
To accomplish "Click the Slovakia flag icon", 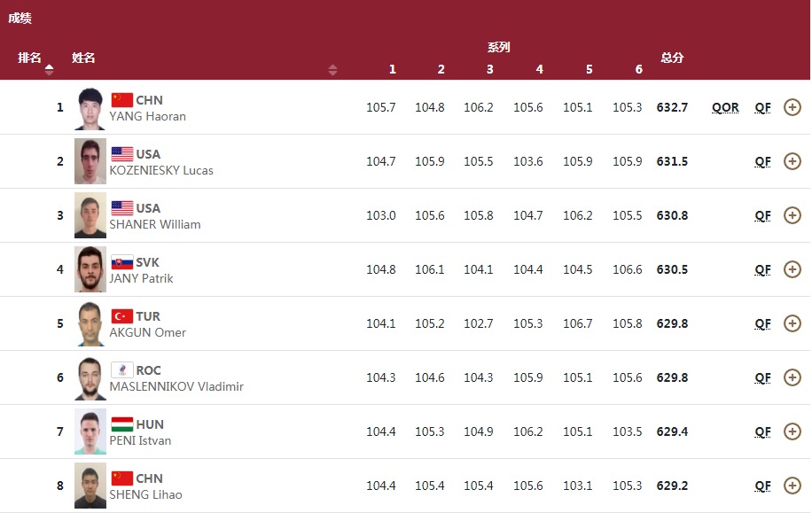I will tap(121, 262).
